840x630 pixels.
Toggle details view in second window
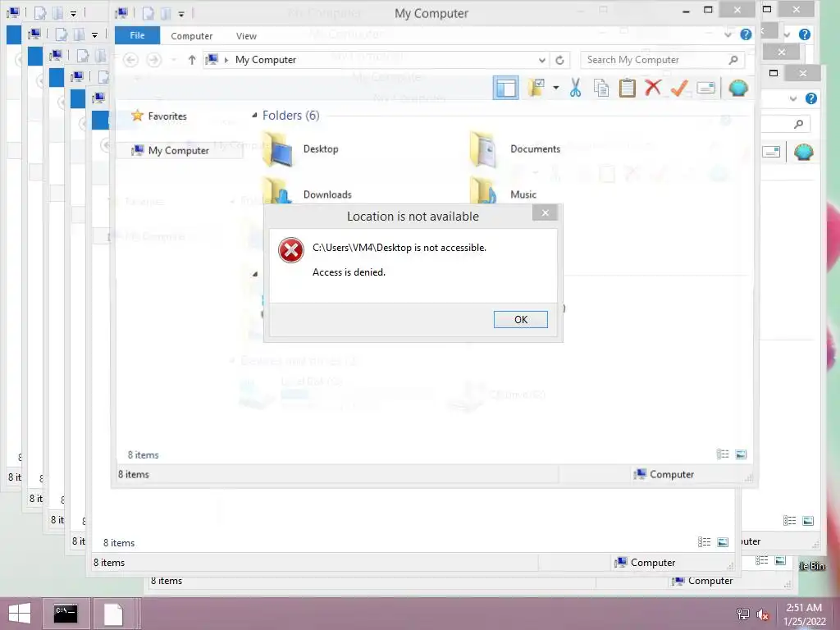click(704, 542)
